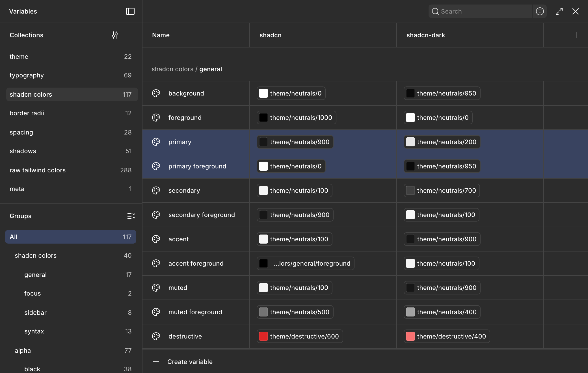Image resolution: width=588 pixels, height=373 pixels.
Task: Select the primary variable name
Action: pyautogui.click(x=180, y=142)
